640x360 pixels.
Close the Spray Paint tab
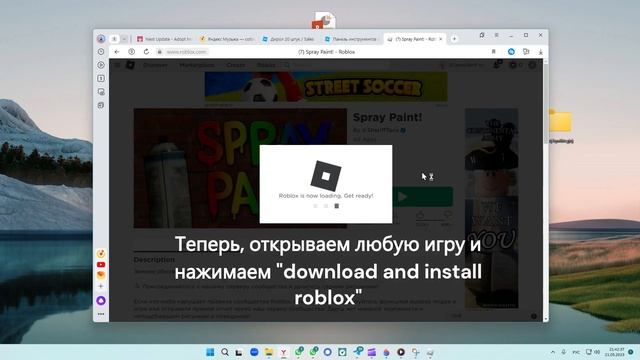(440, 39)
